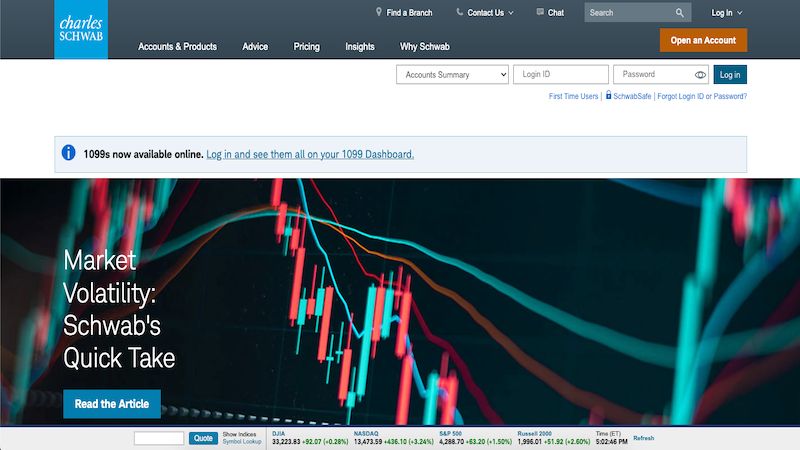800x450 pixels.
Task: Click the Market Volatility headline text
Action: (119, 309)
